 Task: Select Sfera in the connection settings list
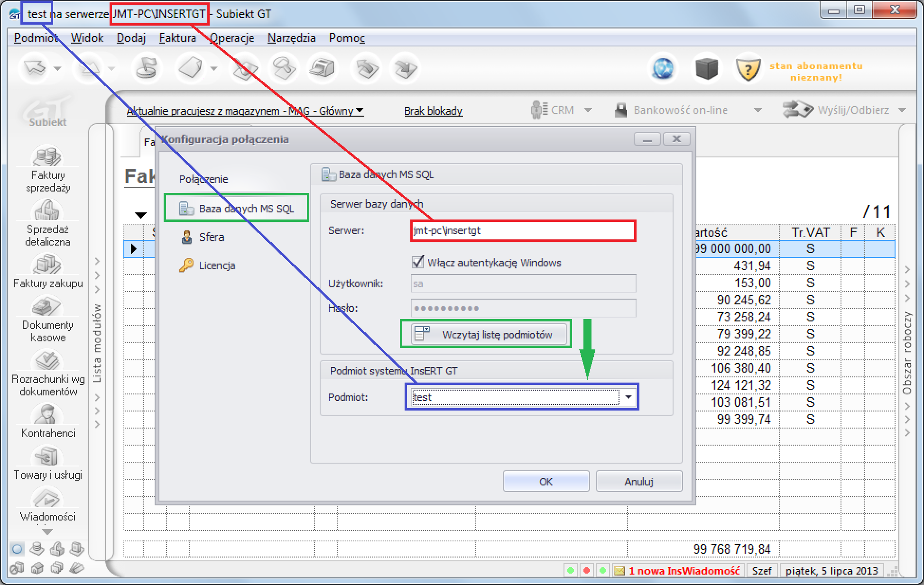point(202,237)
